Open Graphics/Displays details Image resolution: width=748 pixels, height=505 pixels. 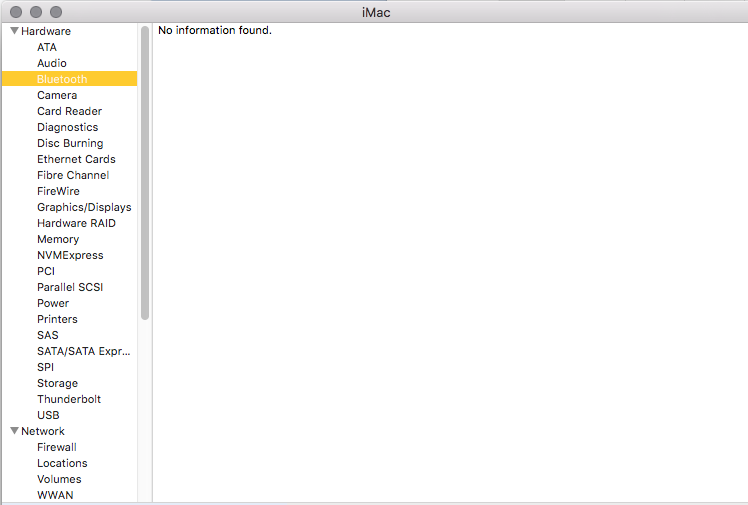[x=84, y=207]
